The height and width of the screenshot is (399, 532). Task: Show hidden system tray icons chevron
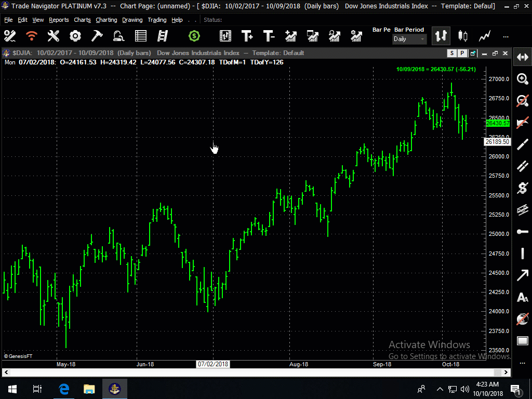coord(440,389)
